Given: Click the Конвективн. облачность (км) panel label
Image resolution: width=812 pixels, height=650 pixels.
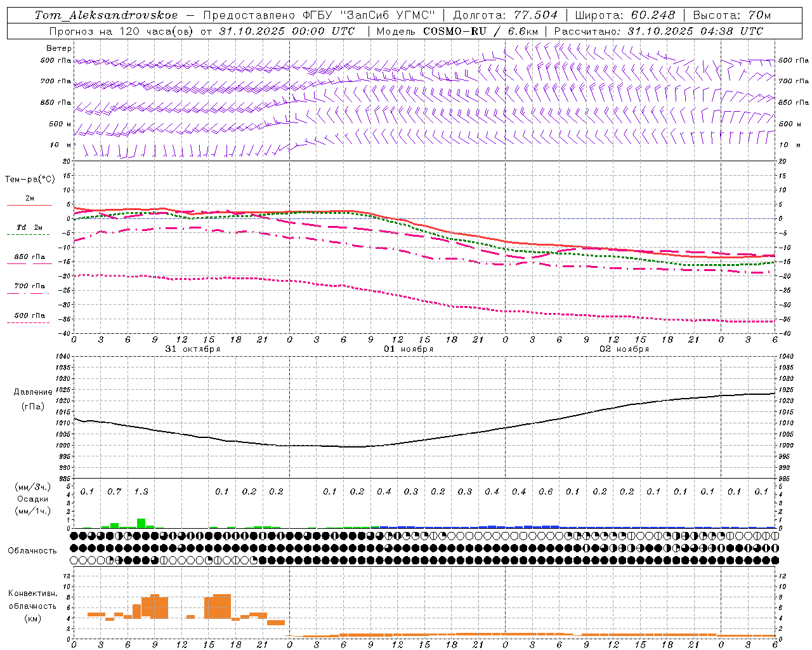Looking at the screenshot, I should click(32, 606).
